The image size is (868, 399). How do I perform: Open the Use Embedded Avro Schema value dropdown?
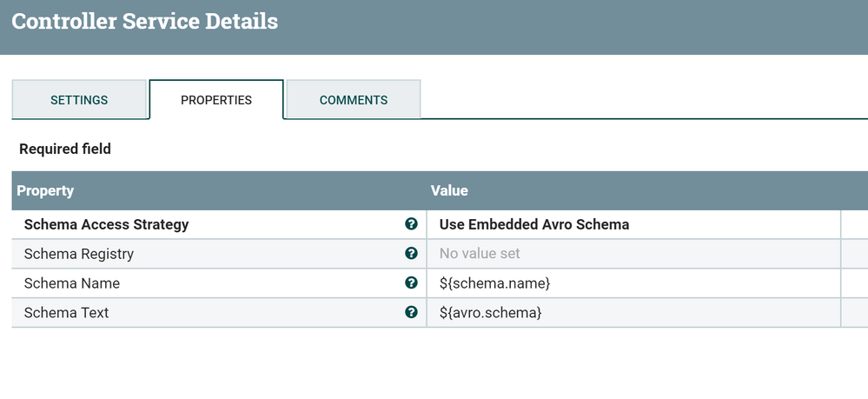pos(534,224)
